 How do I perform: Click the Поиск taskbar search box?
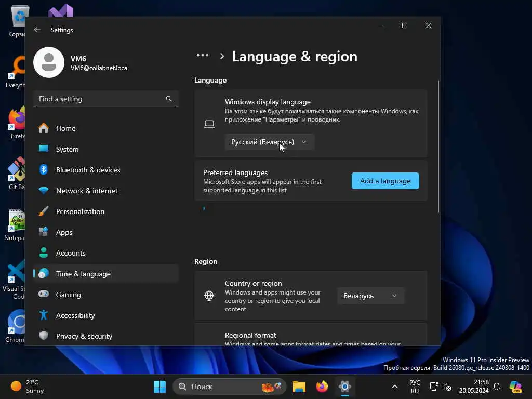pyautogui.click(x=229, y=387)
